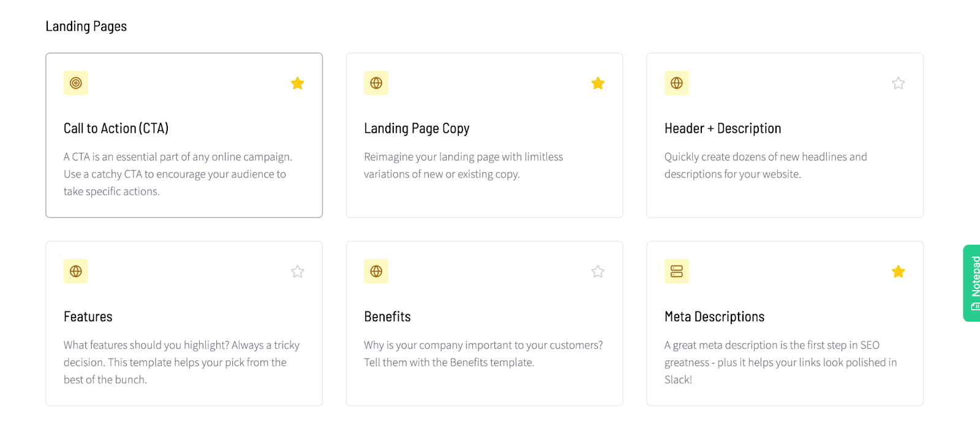Screen dimensions: 980x424
Task: Open the Notepad side tab
Action: point(972,283)
